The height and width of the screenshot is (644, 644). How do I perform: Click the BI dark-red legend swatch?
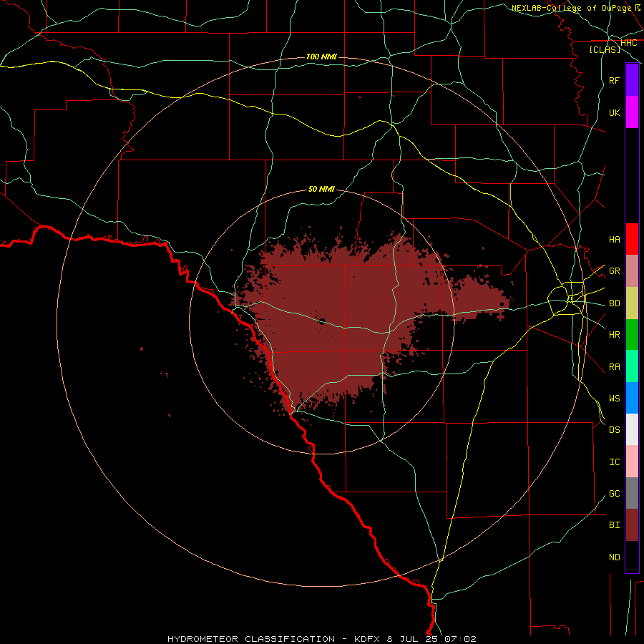pyautogui.click(x=632, y=525)
